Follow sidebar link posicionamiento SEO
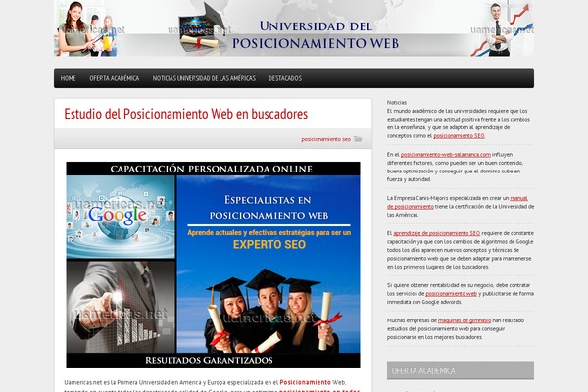588x392 pixels. pos(459,136)
